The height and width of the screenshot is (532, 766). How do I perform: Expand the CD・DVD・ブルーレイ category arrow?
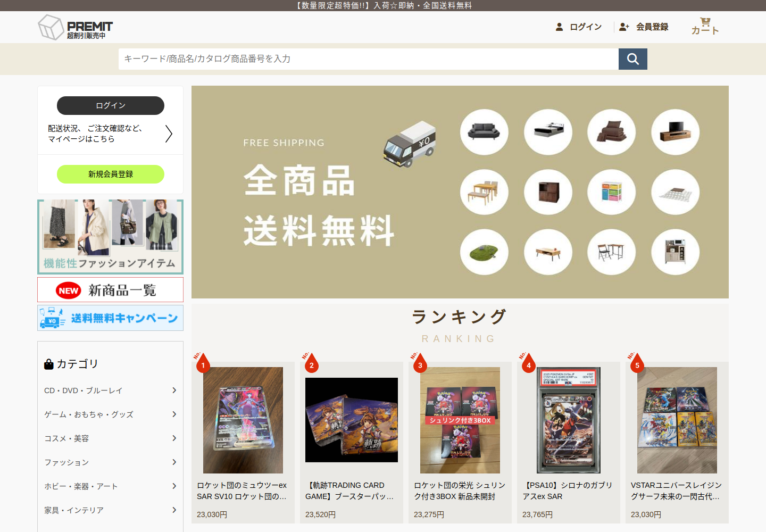tap(174, 390)
